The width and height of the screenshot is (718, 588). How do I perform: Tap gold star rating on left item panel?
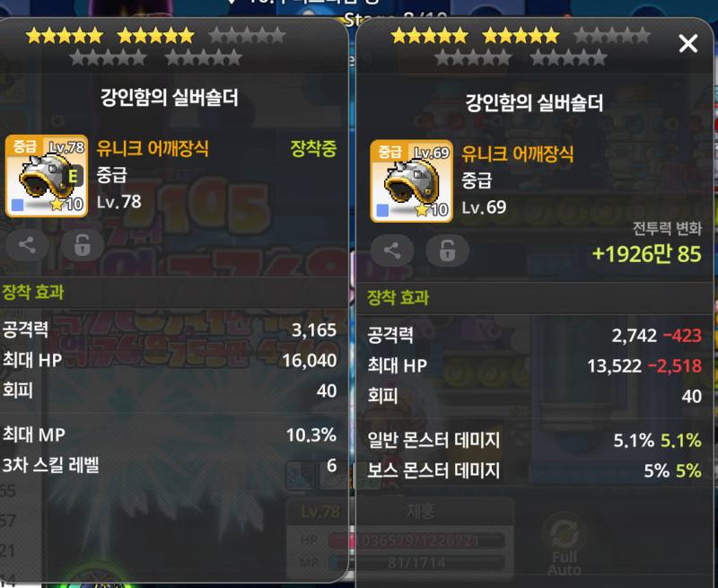pos(109,35)
